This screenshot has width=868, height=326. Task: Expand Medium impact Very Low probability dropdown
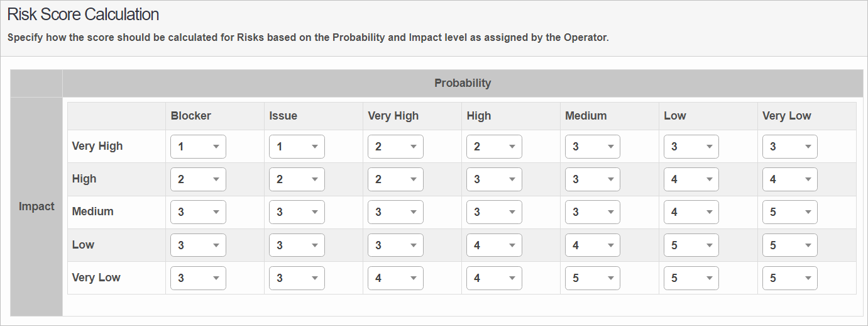pyautogui.click(x=790, y=212)
